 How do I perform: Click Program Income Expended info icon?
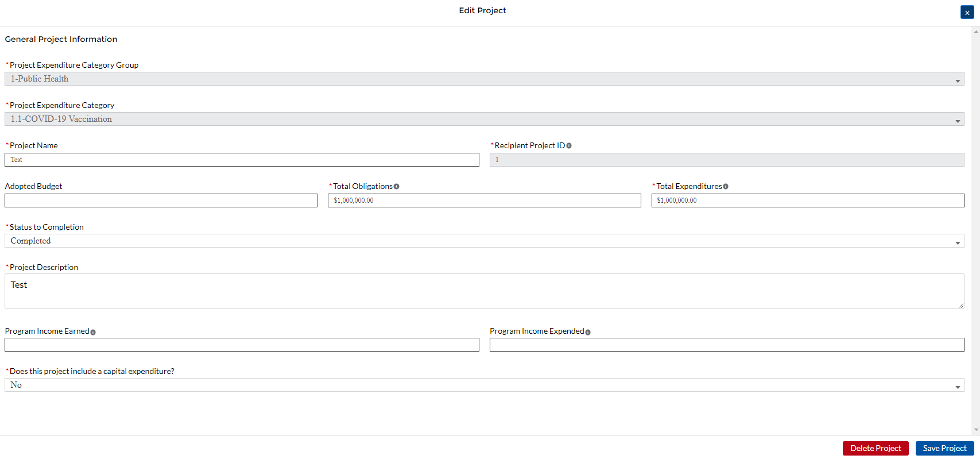588,332
